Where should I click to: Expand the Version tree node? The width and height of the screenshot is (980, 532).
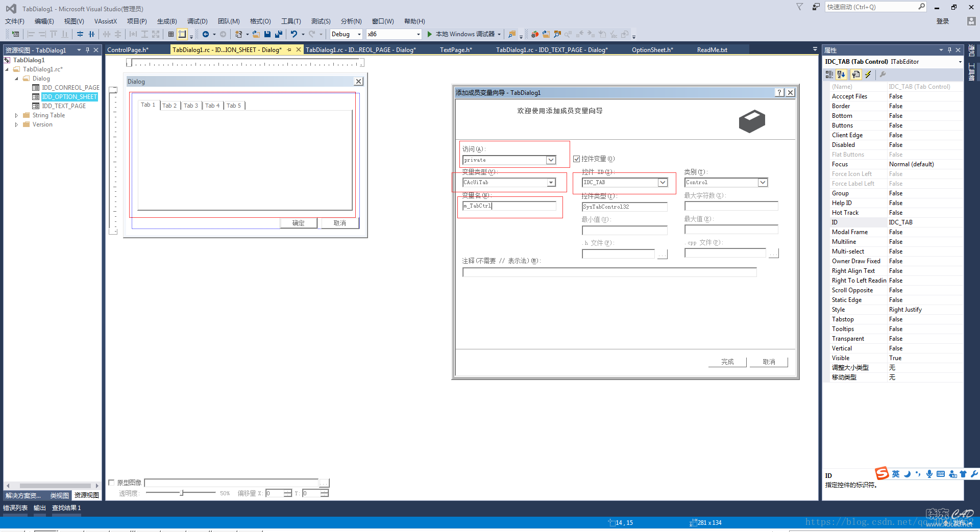pos(16,124)
